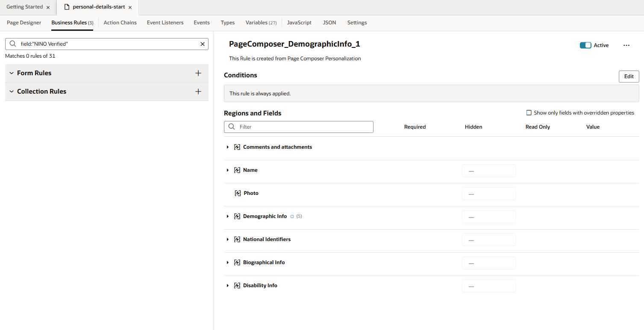The width and height of the screenshot is (644, 330).
Task: Click the overridden-properties indicator on Demographic Info
Action: (292, 216)
